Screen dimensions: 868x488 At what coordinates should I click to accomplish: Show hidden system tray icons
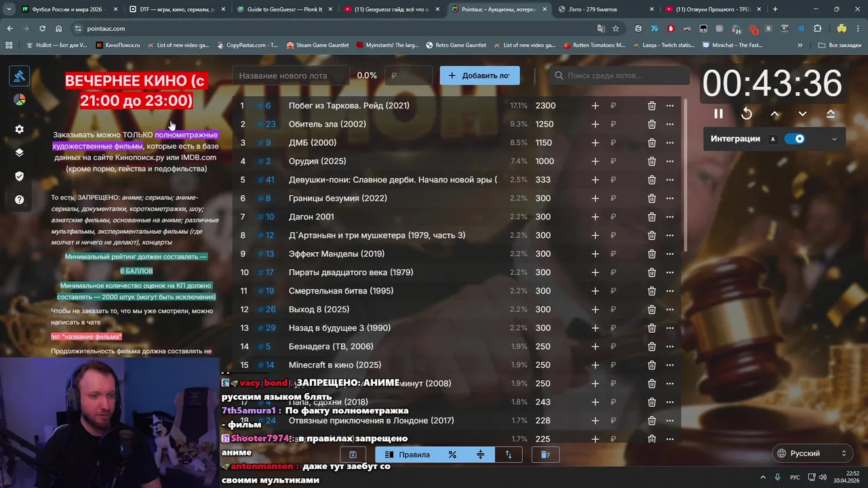(x=763, y=477)
